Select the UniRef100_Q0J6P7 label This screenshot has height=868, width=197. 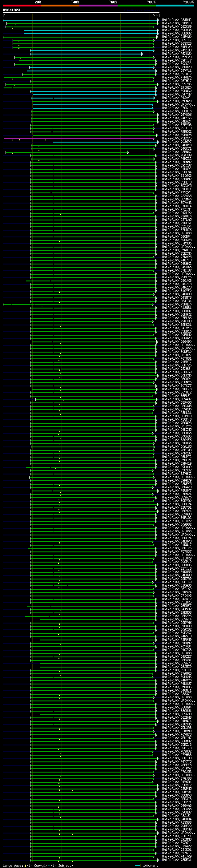(x=177, y=142)
